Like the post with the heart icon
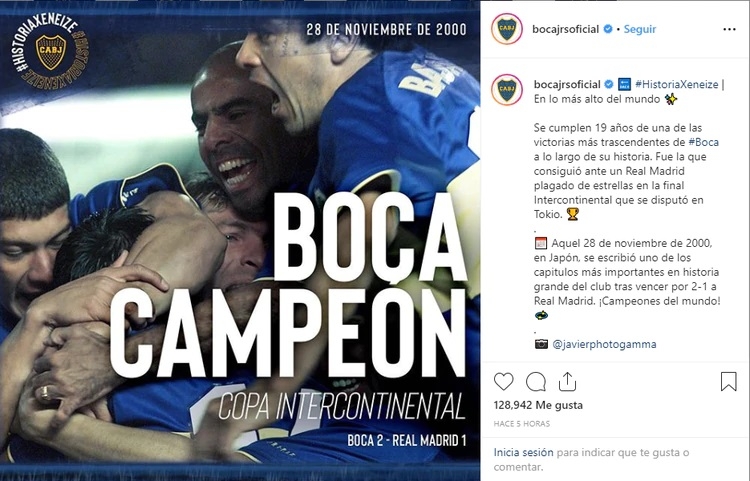This screenshot has height=481, width=750. pos(503,382)
